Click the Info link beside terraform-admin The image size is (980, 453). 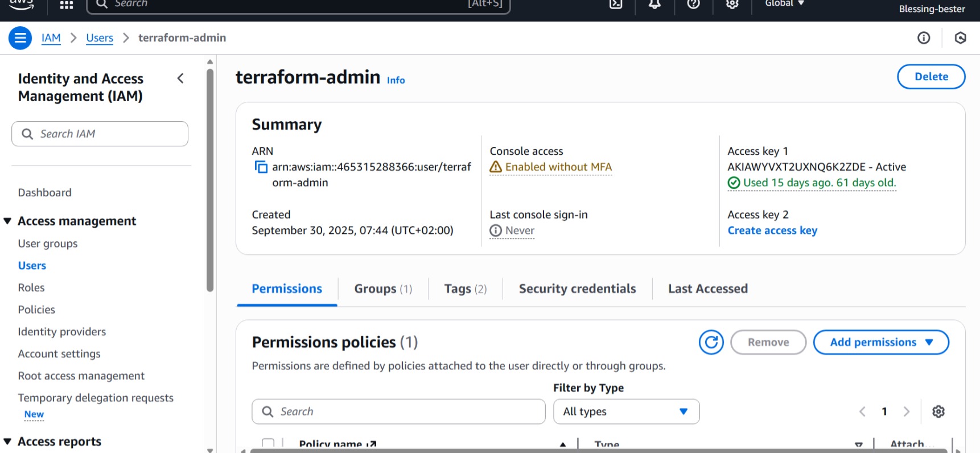coord(396,80)
